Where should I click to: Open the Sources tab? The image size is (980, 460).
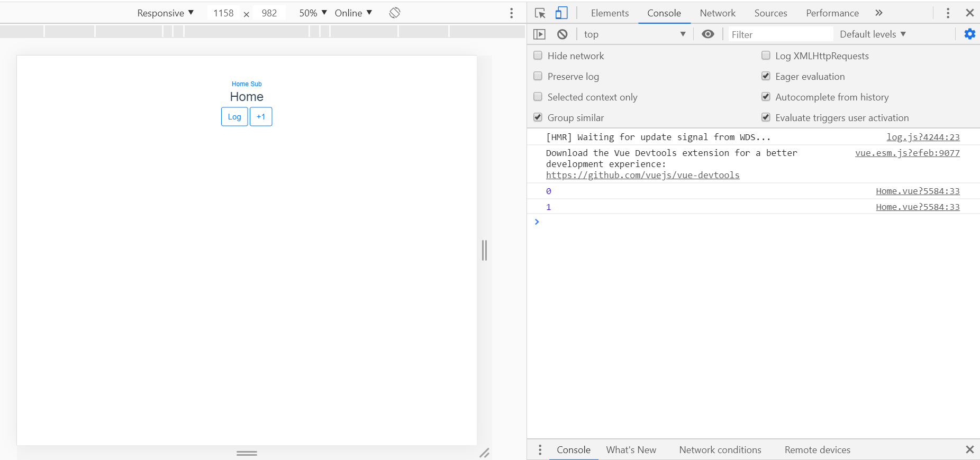(770, 13)
